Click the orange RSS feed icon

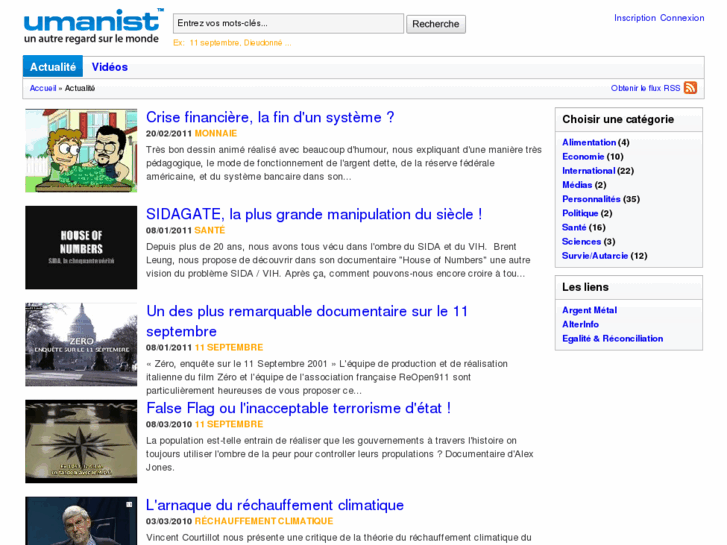690,88
